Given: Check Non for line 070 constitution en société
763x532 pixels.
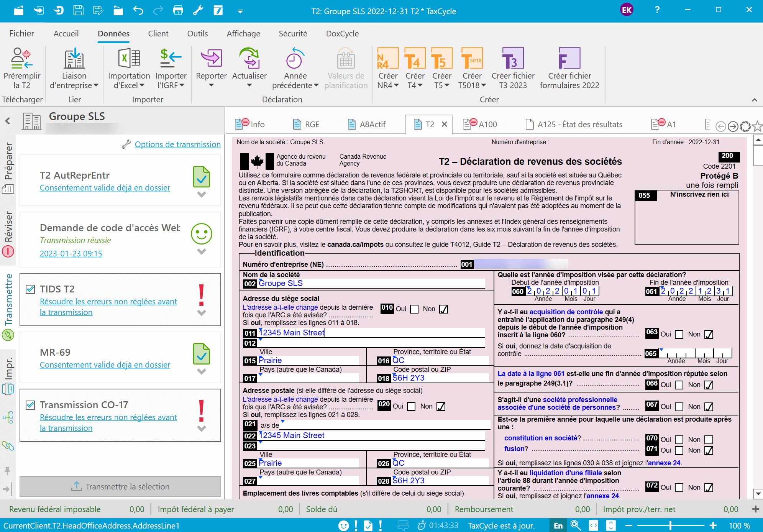Looking at the screenshot, I should 709,440.
